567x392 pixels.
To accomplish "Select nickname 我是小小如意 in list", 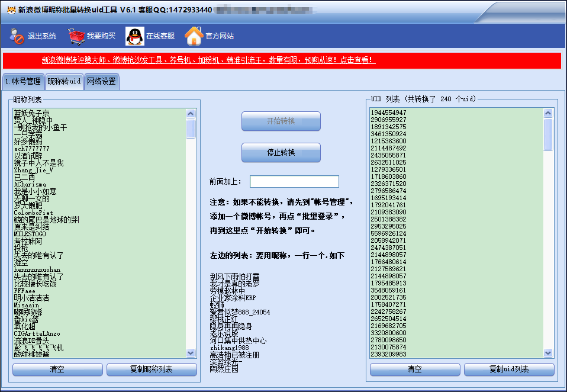I will [35, 192].
